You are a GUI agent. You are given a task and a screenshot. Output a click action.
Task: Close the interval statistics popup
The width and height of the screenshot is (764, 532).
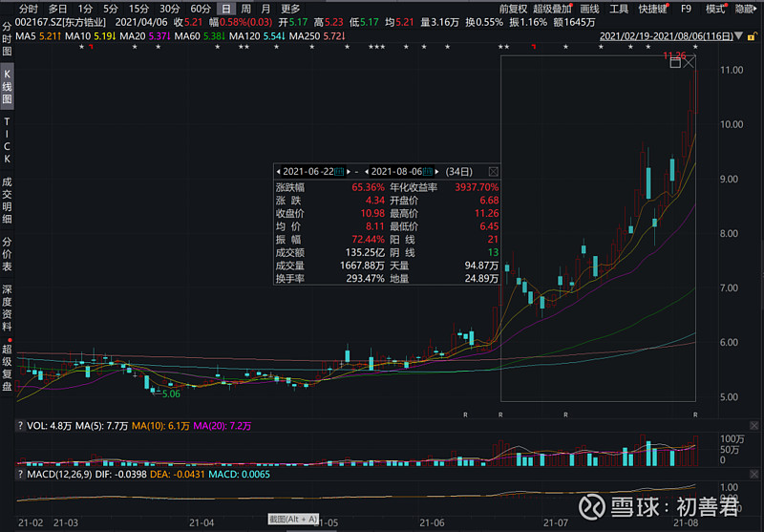(x=493, y=172)
